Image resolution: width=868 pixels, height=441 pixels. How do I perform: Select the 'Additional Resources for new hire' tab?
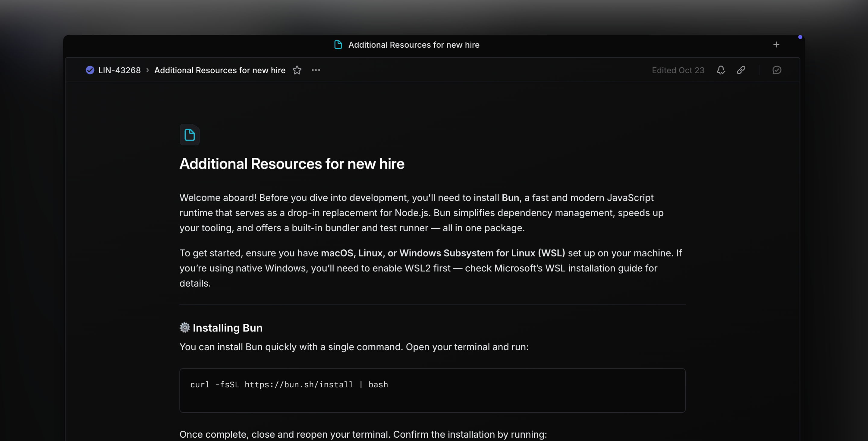(414, 45)
